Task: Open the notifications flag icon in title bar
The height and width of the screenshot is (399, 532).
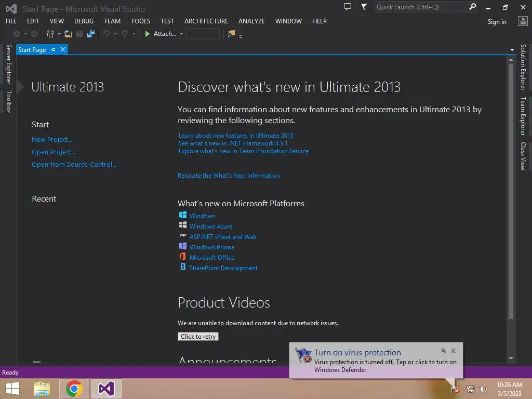Action: click(364, 7)
